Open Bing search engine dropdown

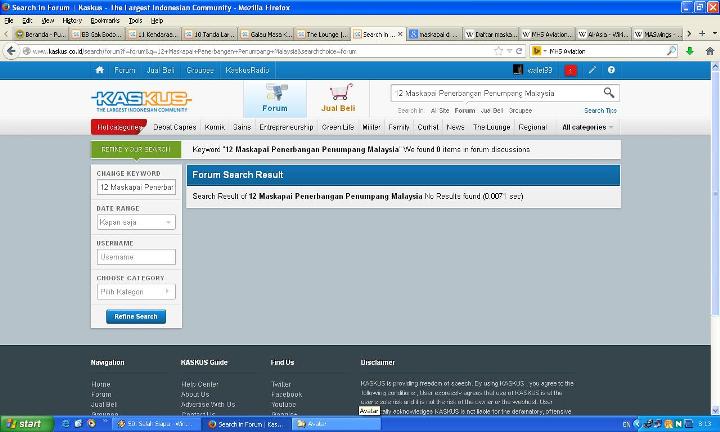538,51
